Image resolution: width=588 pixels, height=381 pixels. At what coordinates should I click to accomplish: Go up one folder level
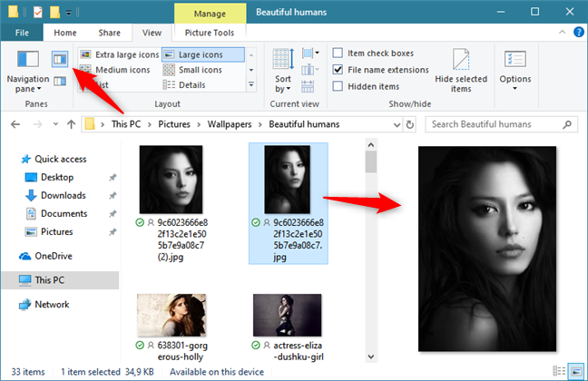coord(72,124)
